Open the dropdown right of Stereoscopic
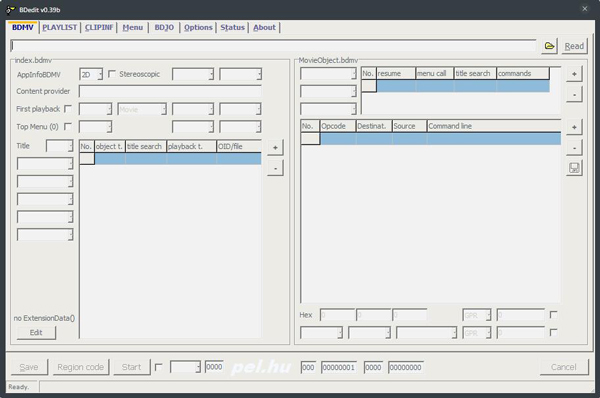 193,74
